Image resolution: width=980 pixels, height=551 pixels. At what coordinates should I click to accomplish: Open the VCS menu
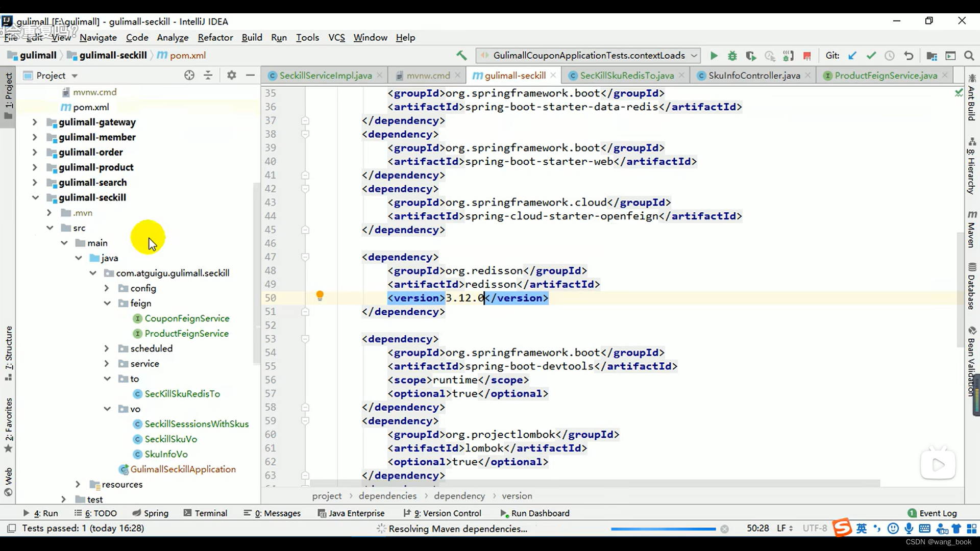pyautogui.click(x=336, y=37)
